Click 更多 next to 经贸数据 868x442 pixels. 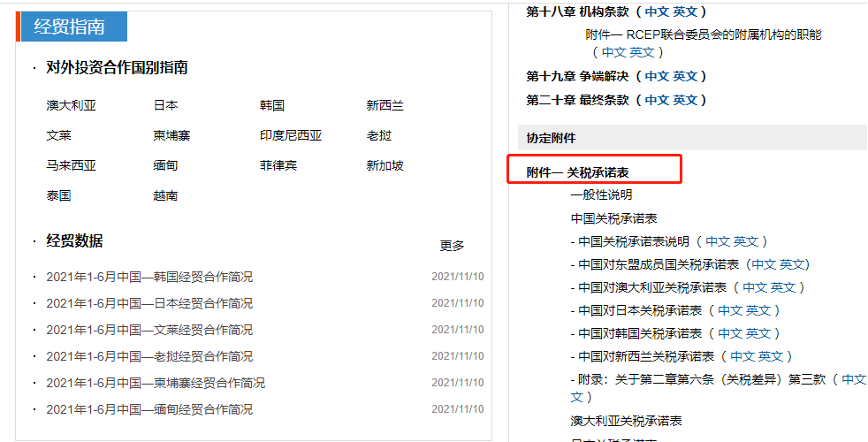click(452, 246)
